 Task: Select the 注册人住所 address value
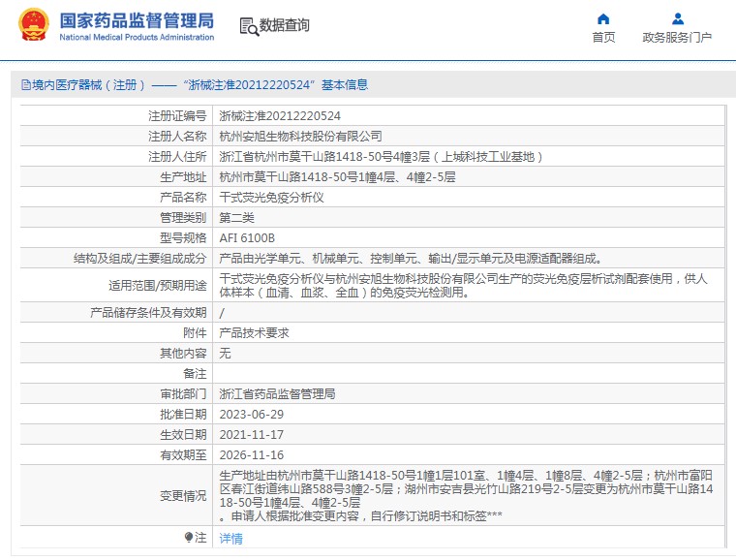point(381,157)
